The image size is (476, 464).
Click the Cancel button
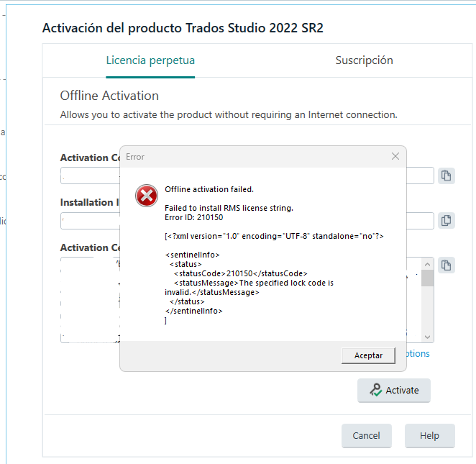pos(367,435)
